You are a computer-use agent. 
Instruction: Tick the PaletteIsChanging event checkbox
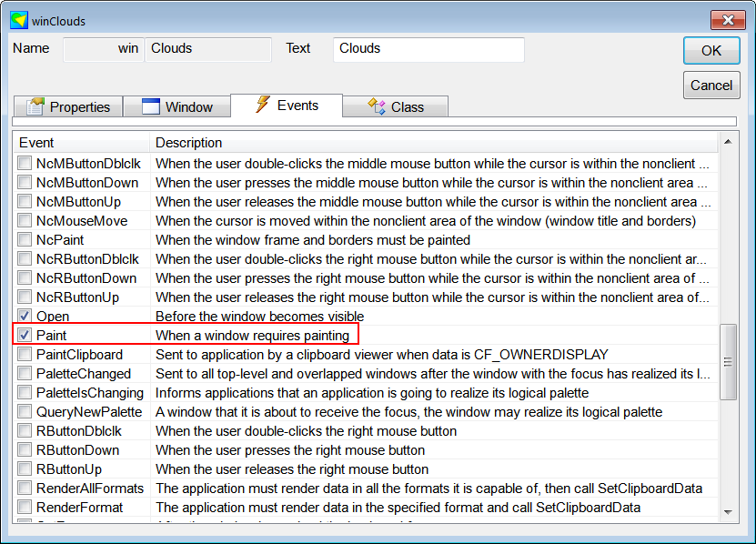tap(25, 392)
